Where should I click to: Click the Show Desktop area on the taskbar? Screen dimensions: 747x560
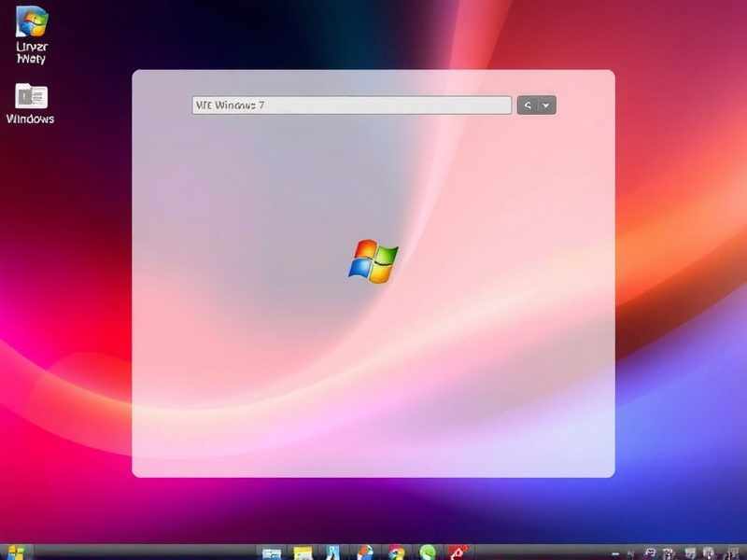pos(744,553)
